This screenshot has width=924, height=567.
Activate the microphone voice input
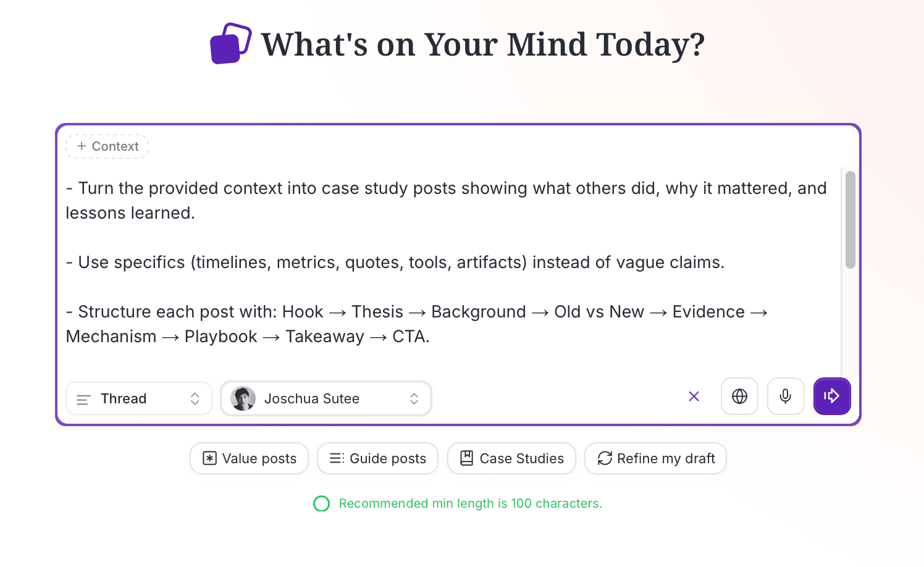coord(785,396)
